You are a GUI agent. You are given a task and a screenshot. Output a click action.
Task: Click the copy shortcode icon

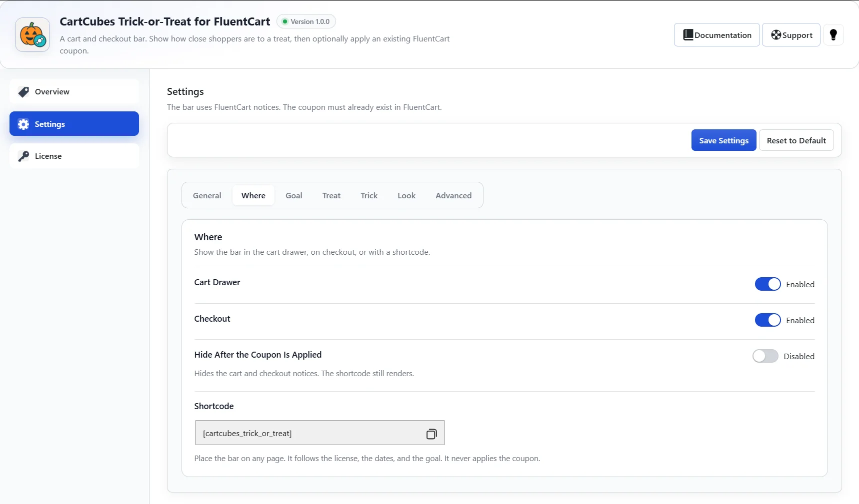[431, 434]
